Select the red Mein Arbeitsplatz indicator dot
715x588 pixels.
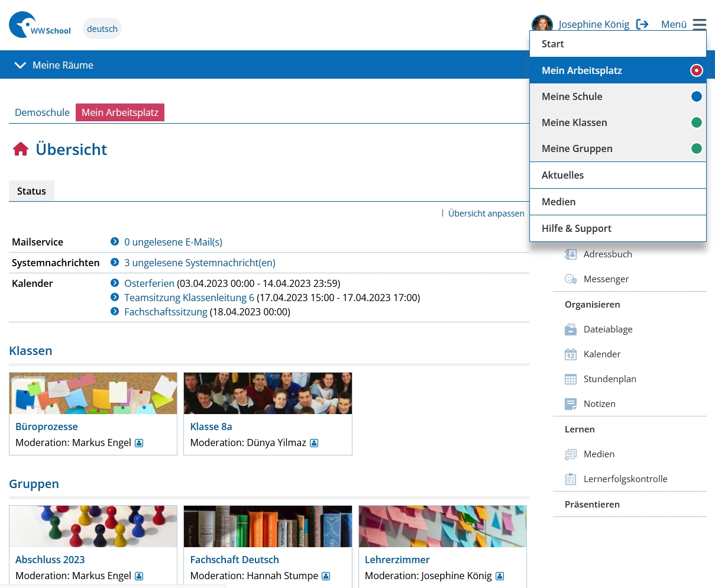[697, 70]
